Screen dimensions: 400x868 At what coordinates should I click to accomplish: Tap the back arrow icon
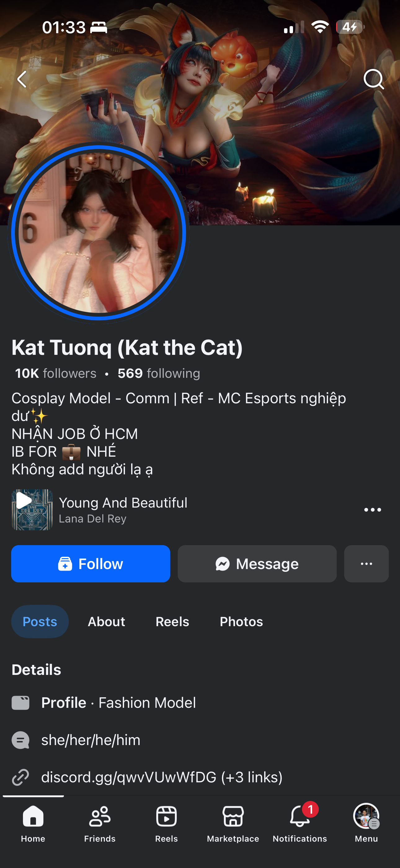tap(22, 79)
